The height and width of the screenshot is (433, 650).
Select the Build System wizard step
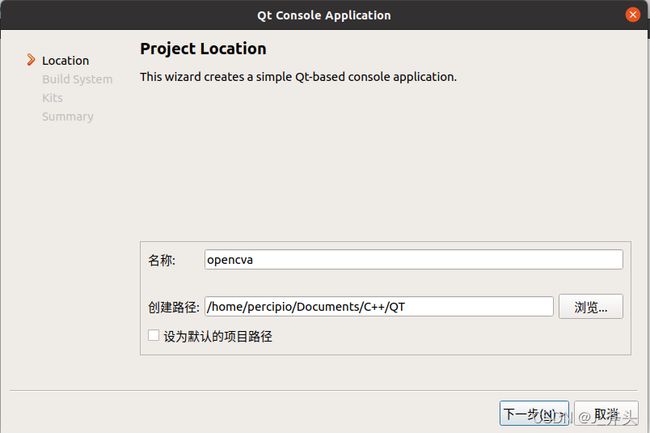pos(77,79)
